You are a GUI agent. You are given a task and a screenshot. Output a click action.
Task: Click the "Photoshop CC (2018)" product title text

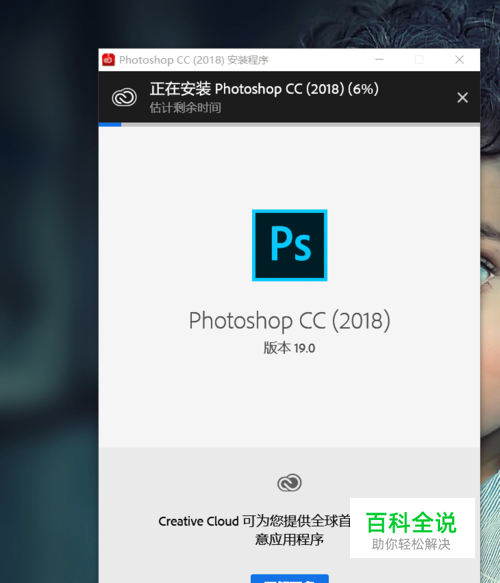(x=290, y=321)
